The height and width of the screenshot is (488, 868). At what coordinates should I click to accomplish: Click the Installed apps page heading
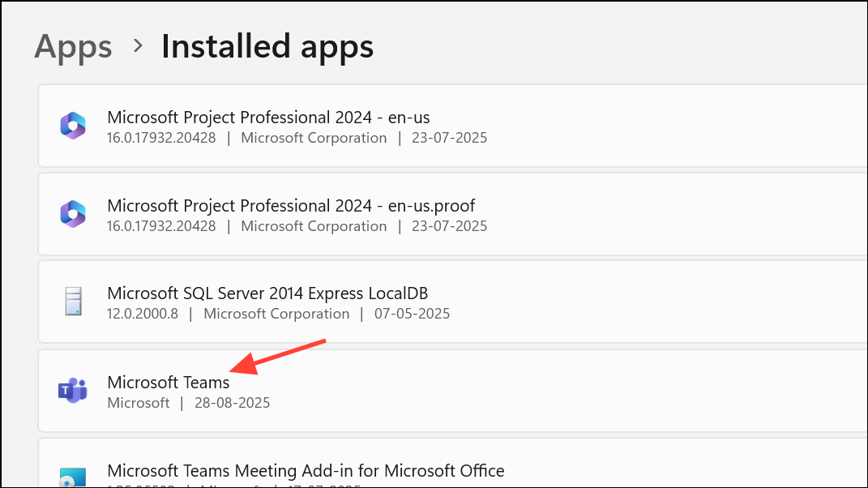click(x=267, y=46)
